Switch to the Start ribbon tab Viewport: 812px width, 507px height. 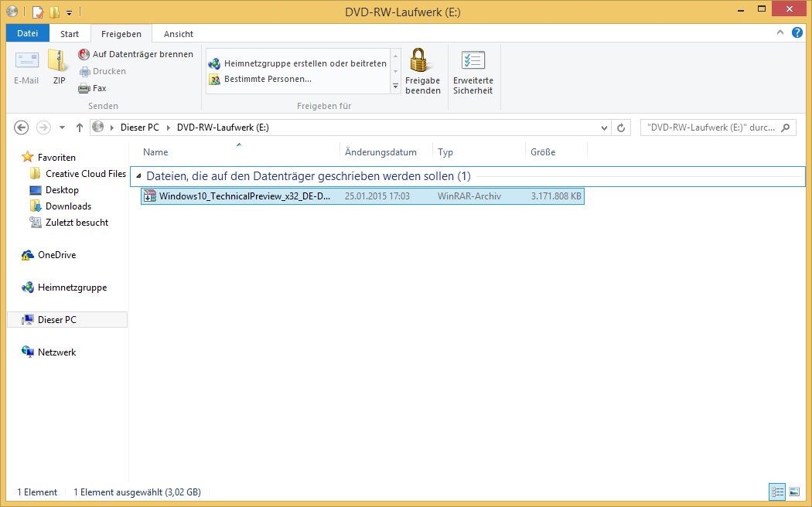[x=70, y=34]
